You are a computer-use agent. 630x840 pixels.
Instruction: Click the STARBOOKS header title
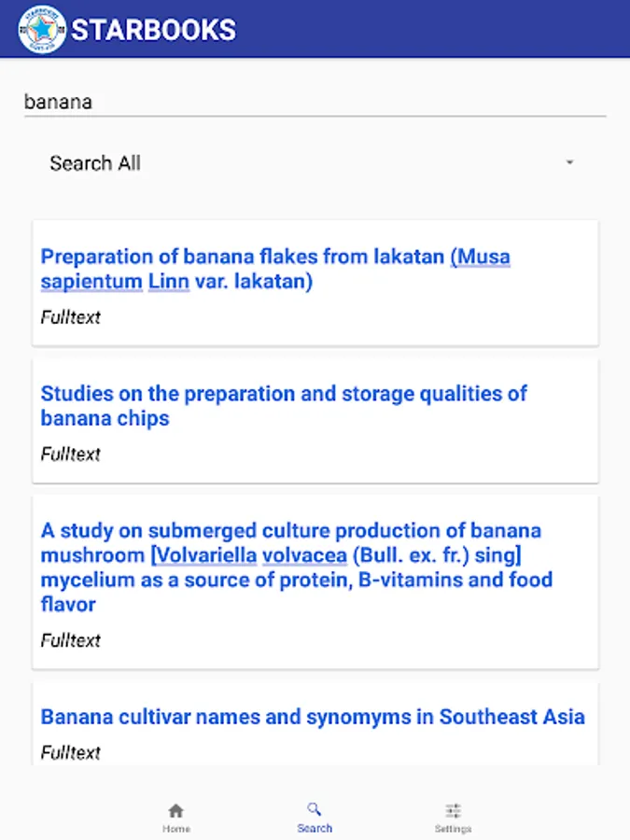pos(154,30)
